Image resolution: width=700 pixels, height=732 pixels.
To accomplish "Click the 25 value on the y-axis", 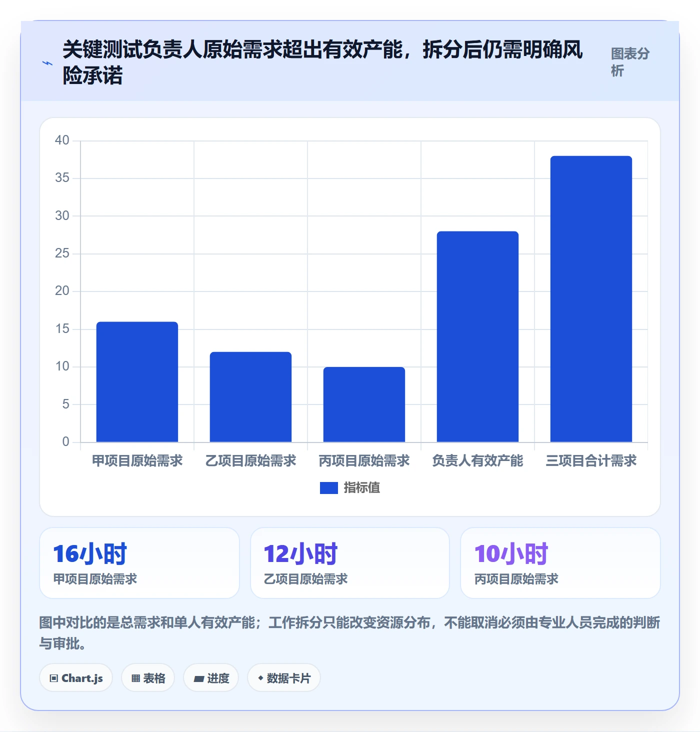I will [62, 253].
